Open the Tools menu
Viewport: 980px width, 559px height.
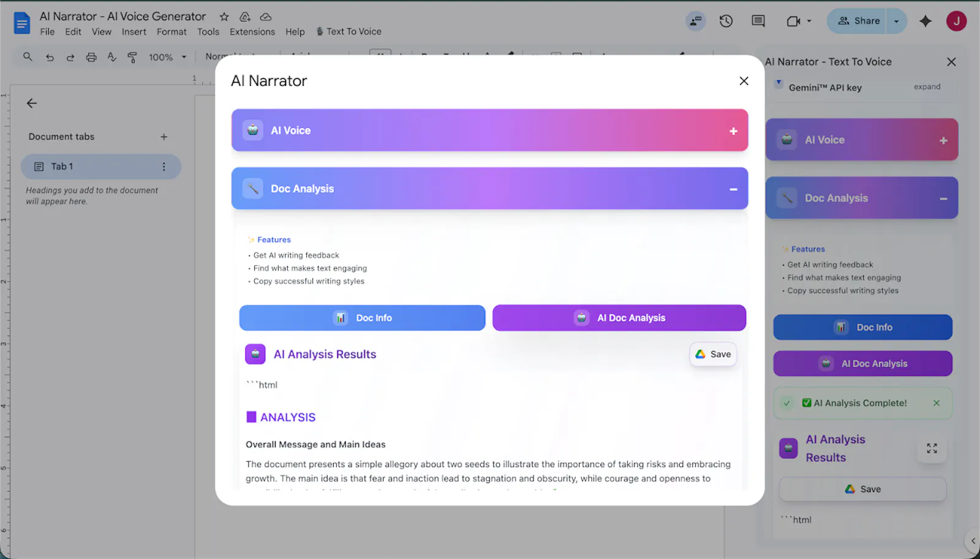[x=208, y=32]
